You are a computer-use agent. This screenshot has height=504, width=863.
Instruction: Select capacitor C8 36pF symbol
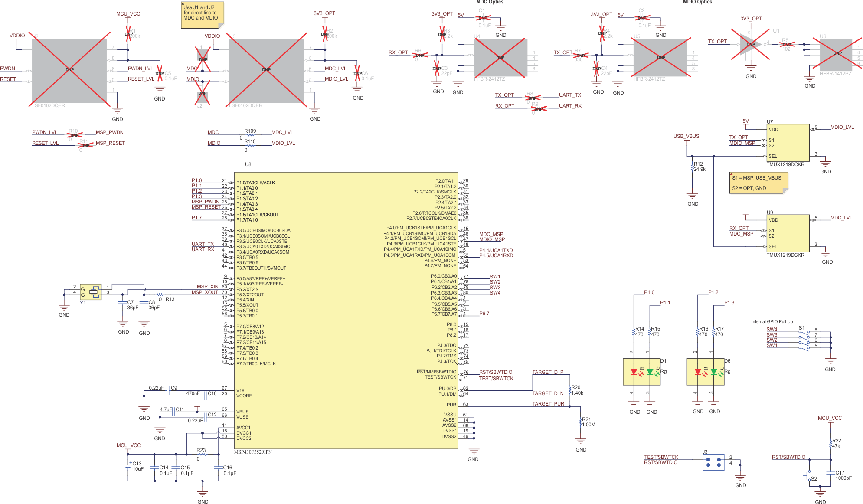[x=144, y=302]
